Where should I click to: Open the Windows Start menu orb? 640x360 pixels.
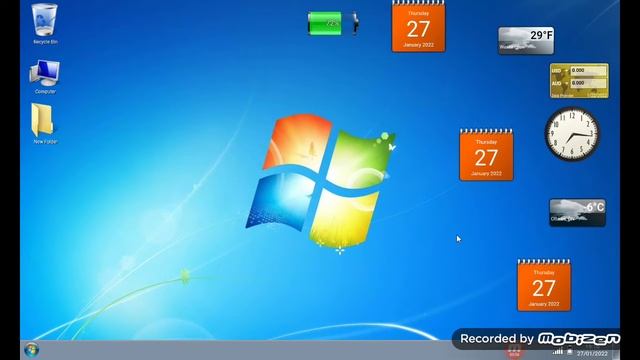31,350
